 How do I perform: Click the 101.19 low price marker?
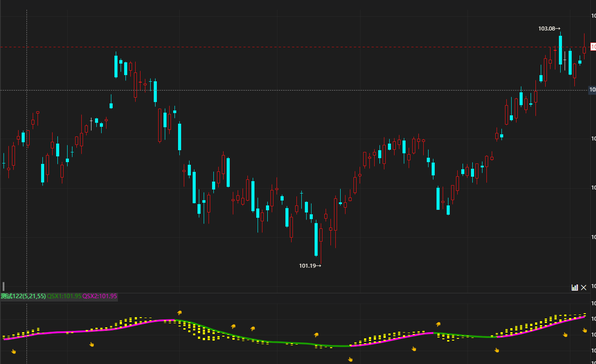click(x=310, y=266)
